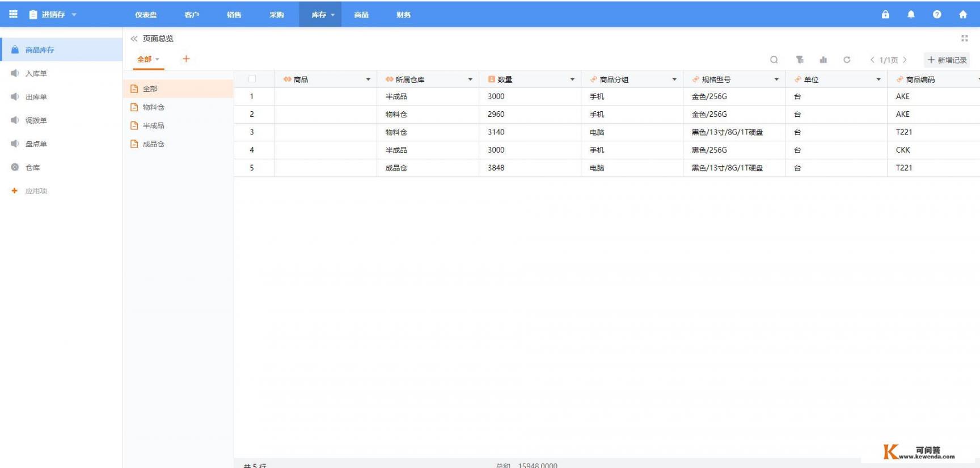The image size is (980, 468).
Task: Add a new view with plus icon
Action: click(186, 58)
